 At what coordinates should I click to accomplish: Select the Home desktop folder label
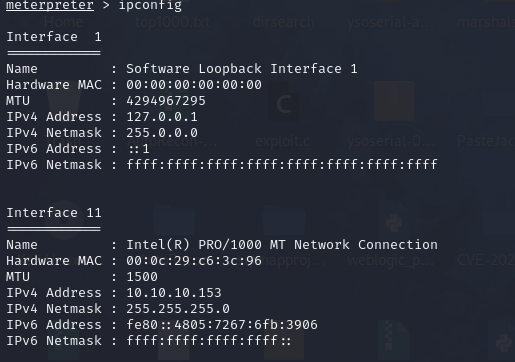[63, 22]
